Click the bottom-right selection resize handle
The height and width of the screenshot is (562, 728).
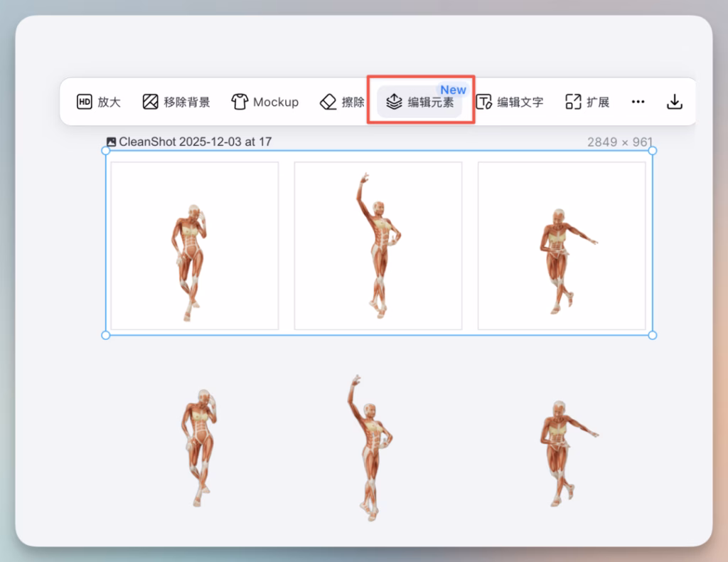pyautogui.click(x=653, y=335)
